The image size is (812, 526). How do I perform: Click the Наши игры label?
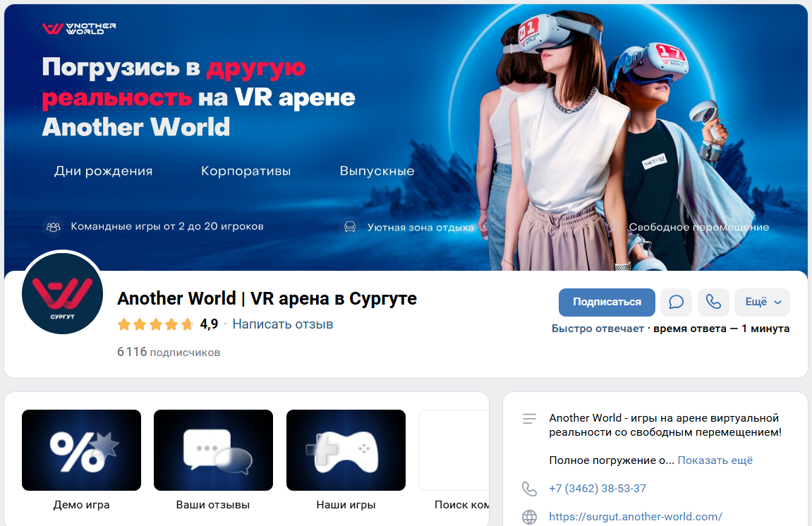[346, 505]
